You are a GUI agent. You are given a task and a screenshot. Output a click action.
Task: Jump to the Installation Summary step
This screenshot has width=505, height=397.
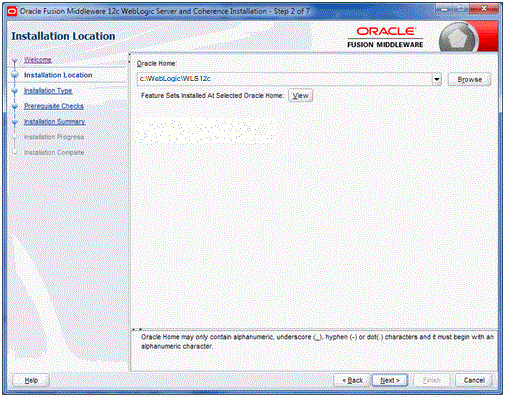pyautogui.click(x=54, y=122)
